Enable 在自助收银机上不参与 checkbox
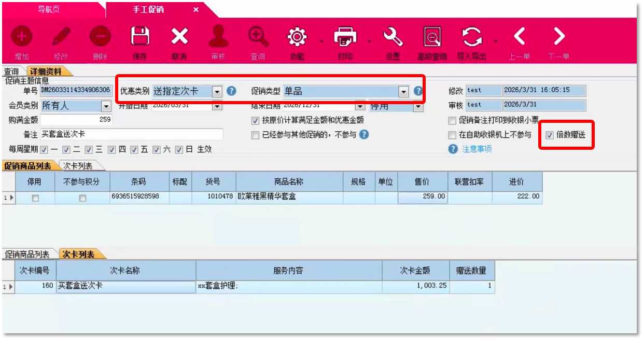 452,135
